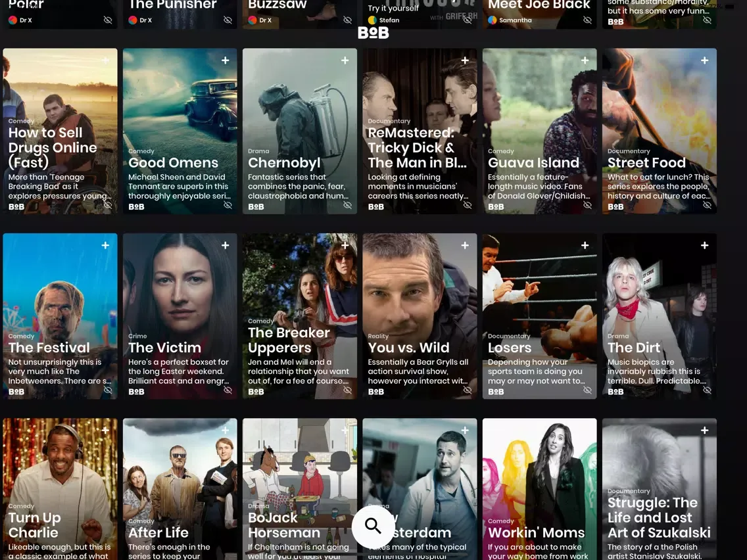
Task: Click BoB author badge on The Dirt
Action: [615, 392]
